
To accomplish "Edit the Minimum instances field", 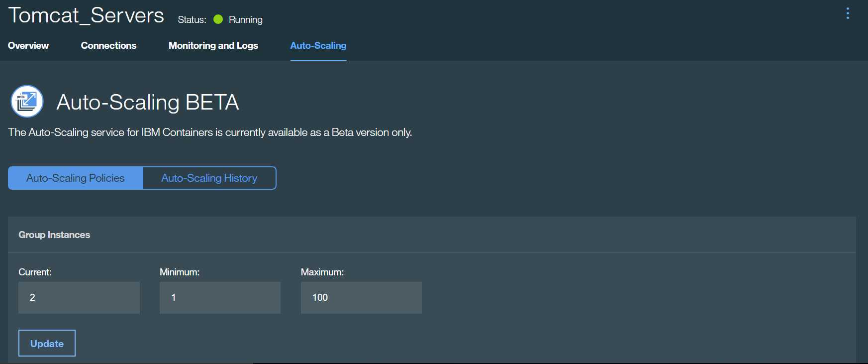I will pos(220,297).
